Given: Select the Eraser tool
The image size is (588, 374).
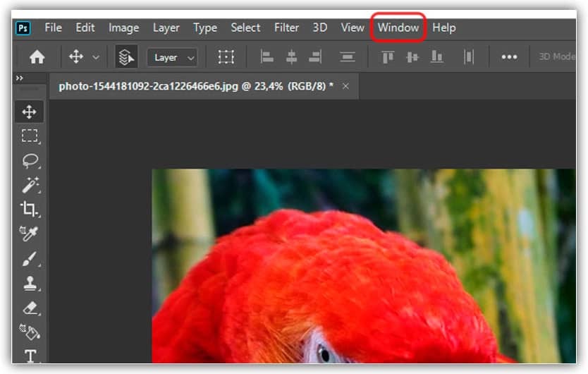Looking at the screenshot, I should tap(30, 308).
